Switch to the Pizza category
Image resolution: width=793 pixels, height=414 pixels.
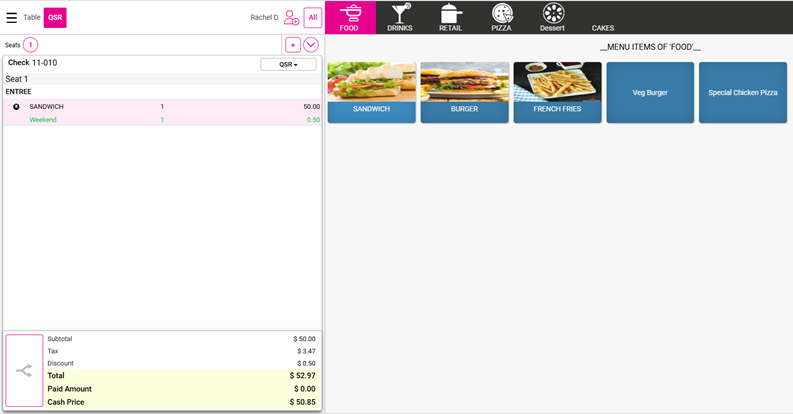click(501, 17)
